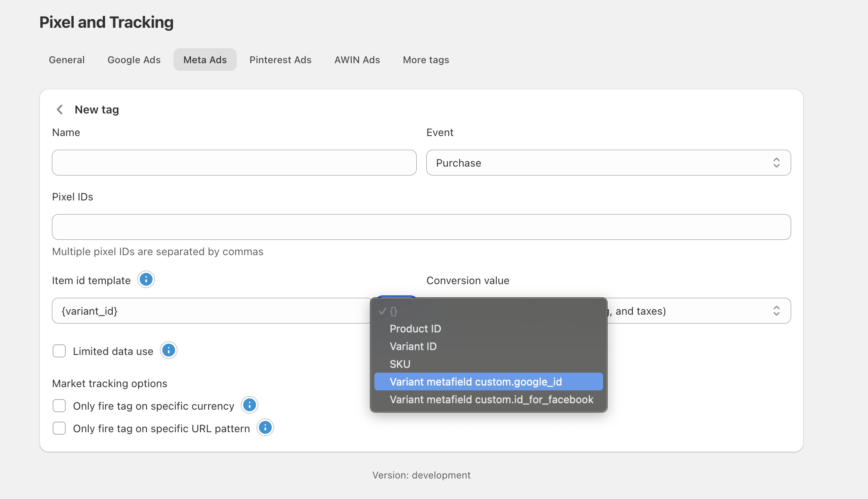Open the Pinterest Ads tab
The width and height of the screenshot is (868, 499).
coord(280,60)
